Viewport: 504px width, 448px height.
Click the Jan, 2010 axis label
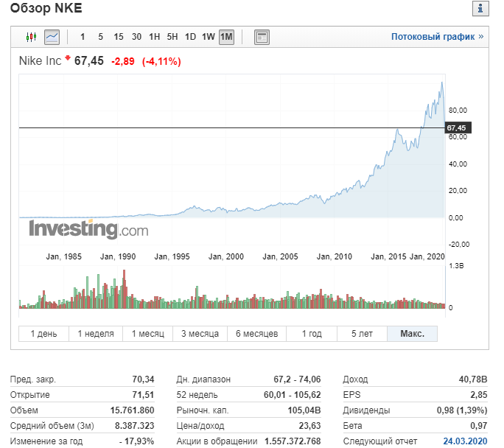click(335, 256)
